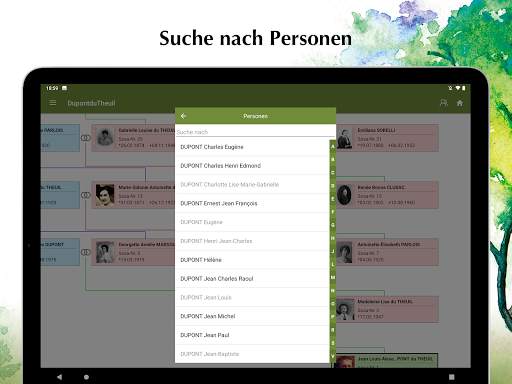Select DUPONT Ernest Jean François

[x=252, y=203]
